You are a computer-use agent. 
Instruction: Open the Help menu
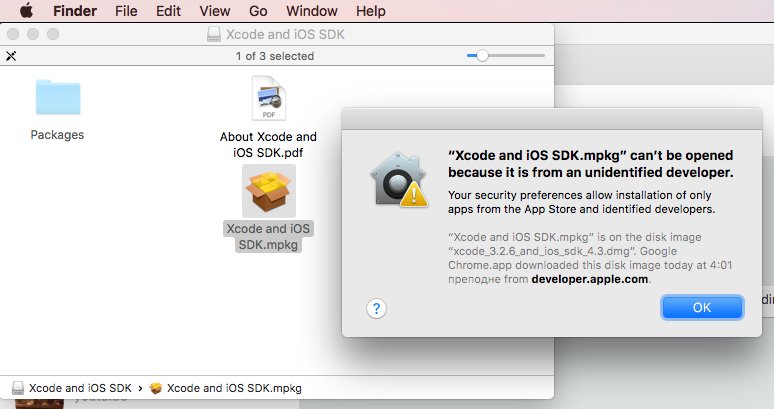[371, 11]
